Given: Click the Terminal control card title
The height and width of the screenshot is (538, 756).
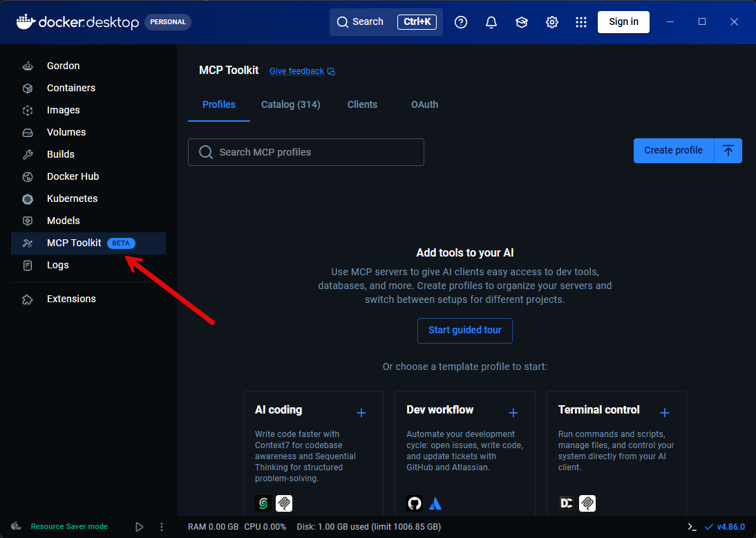Looking at the screenshot, I should coord(599,410).
